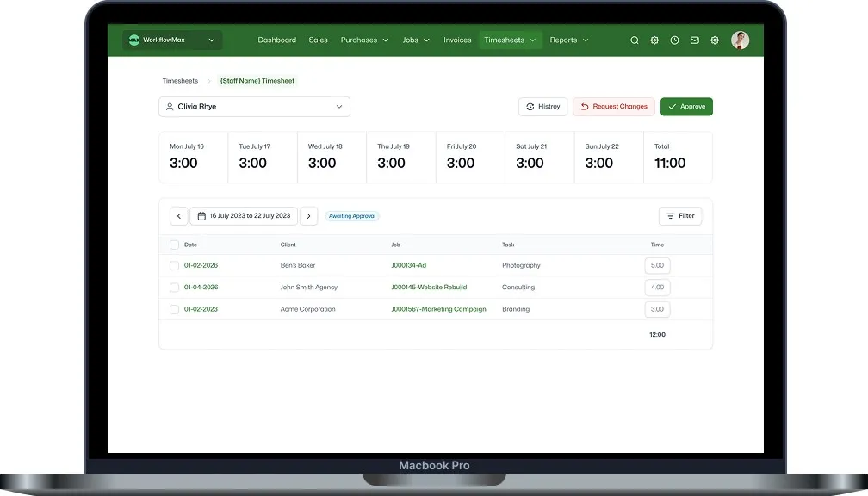Select the Fri July 20 day card
Screen dimensions: 868x496
(x=470, y=158)
